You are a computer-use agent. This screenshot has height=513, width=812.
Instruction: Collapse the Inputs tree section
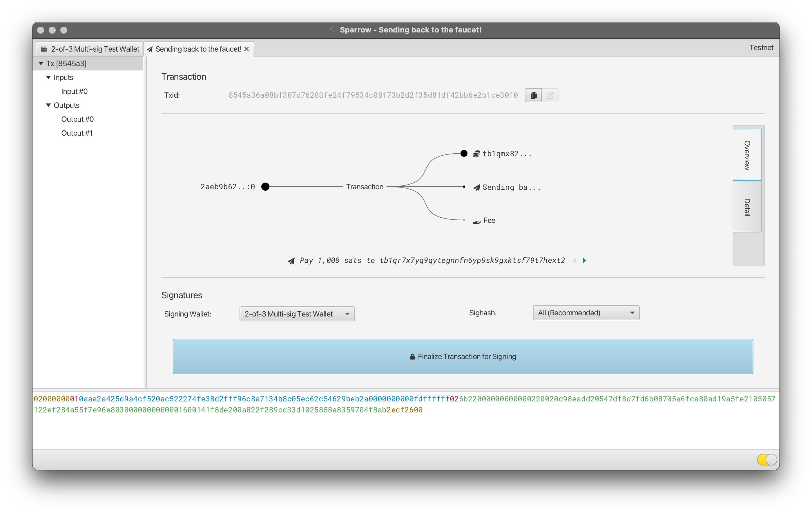point(48,77)
